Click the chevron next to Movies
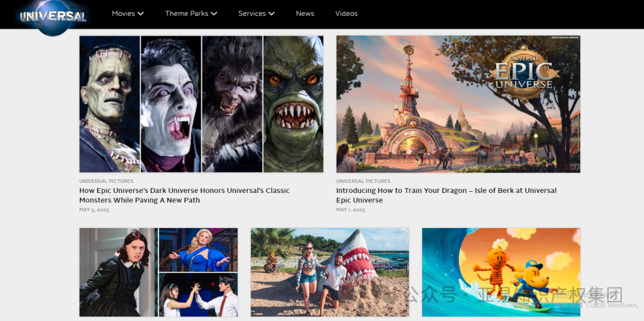 (141, 13)
